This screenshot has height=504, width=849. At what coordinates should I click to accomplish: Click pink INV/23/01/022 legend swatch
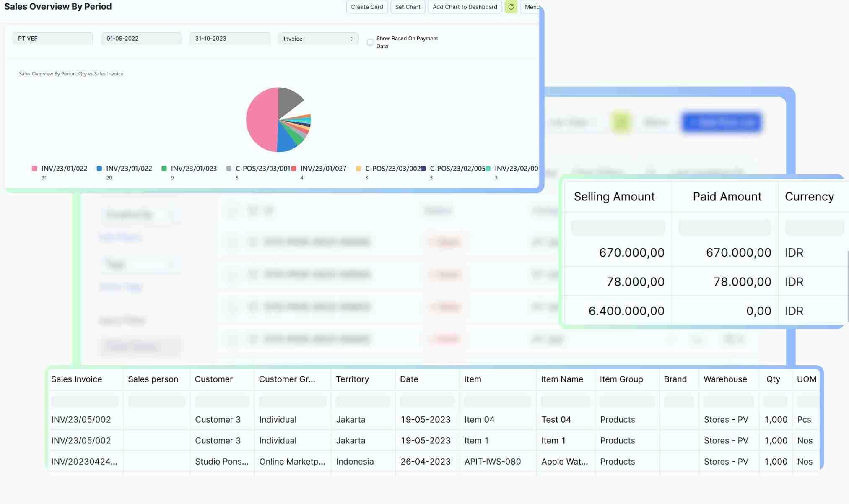pyautogui.click(x=34, y=169)
